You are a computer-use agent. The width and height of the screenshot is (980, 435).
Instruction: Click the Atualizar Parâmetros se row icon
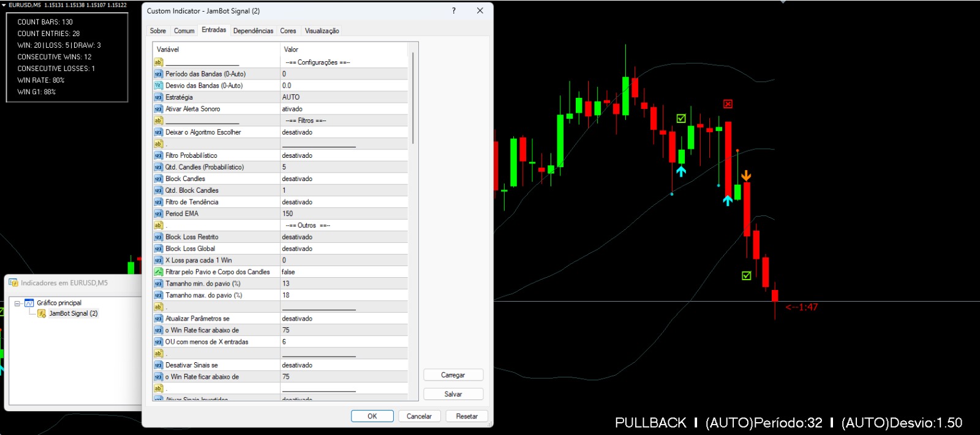(158, 319)
